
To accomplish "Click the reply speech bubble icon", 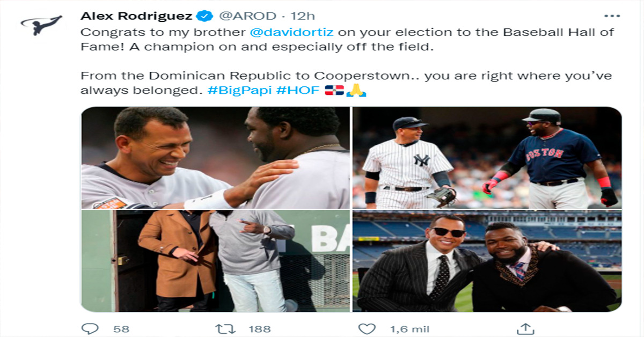I will click(89, 328).
